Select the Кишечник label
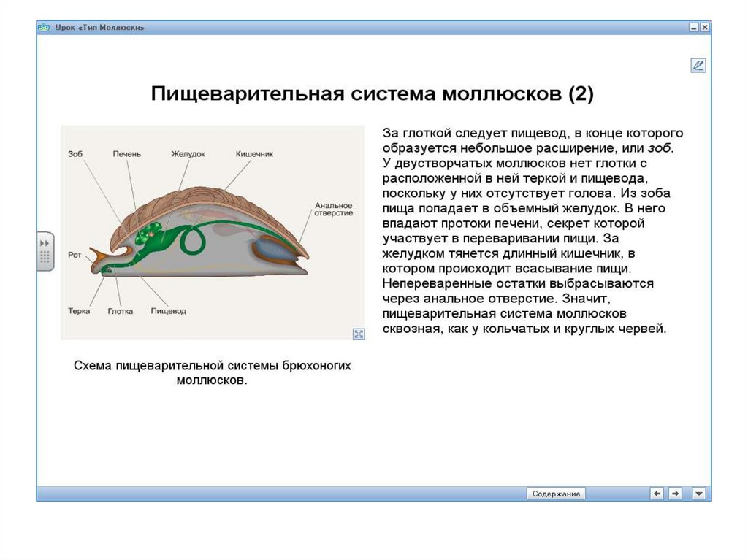Viewport: 748px width, 560px height. [x=254, y=154]
